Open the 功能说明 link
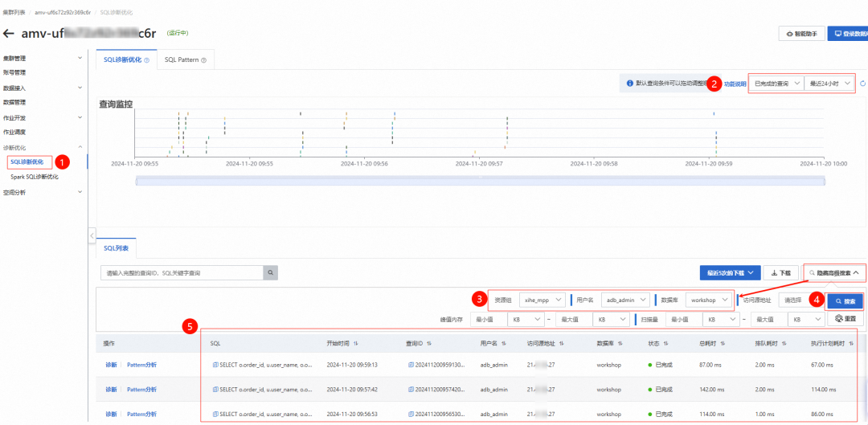868x425 pixels. click(735, 84)
